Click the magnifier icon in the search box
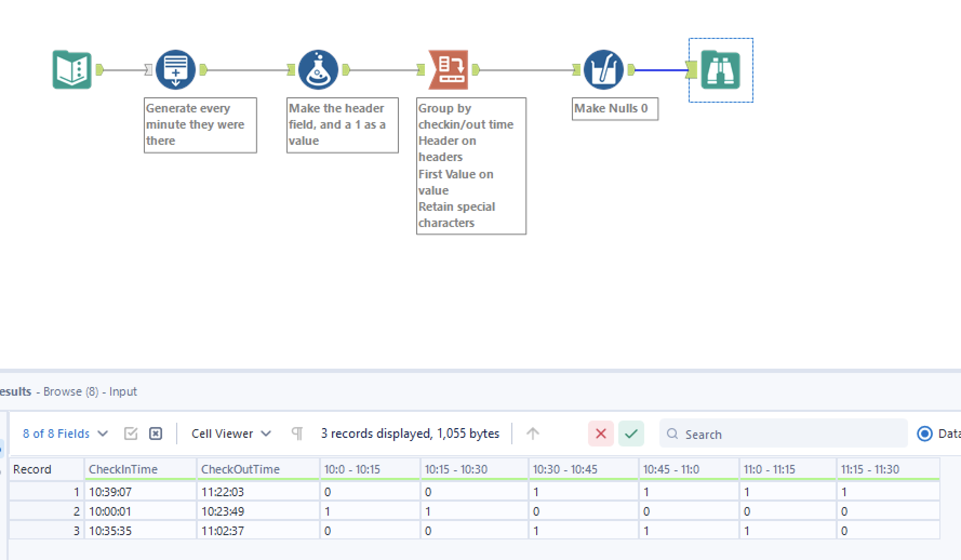This screenshot has width=961, height=560. tap(672, 434)
